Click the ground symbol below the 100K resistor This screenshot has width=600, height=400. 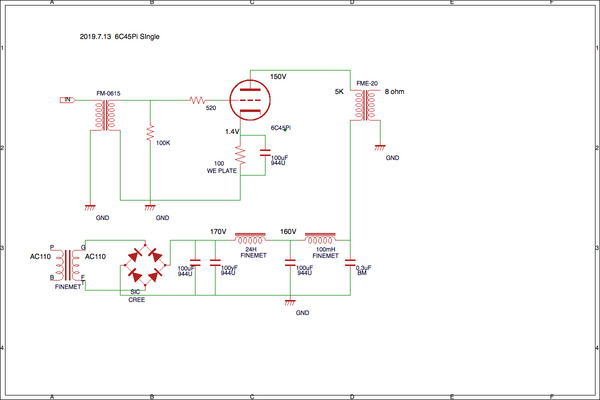[150, 208]
